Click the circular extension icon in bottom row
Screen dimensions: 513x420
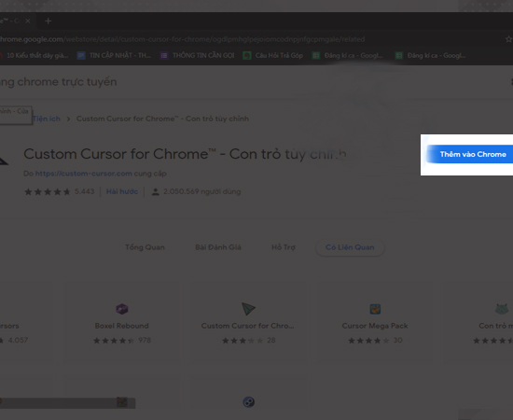(x=249, y=402)
